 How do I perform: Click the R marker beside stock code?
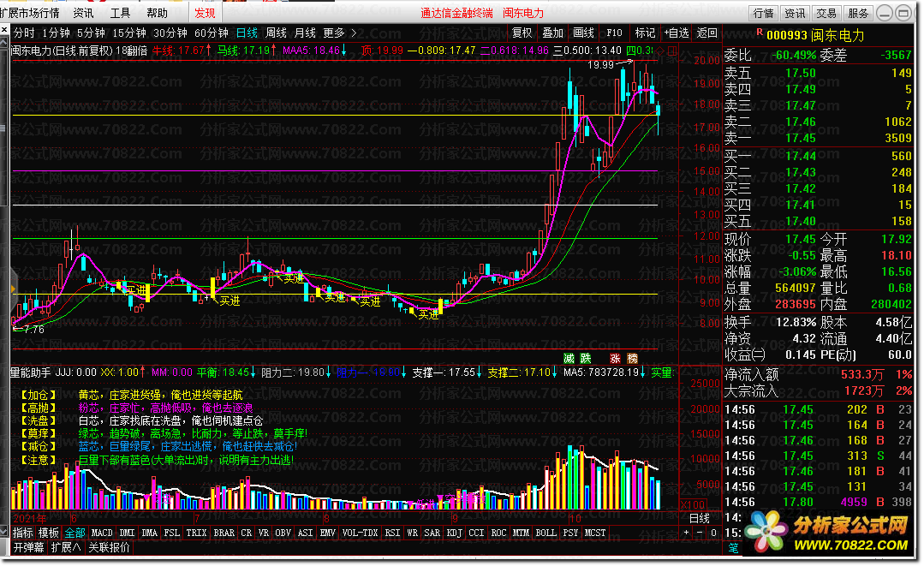click(x=759, y=32)
